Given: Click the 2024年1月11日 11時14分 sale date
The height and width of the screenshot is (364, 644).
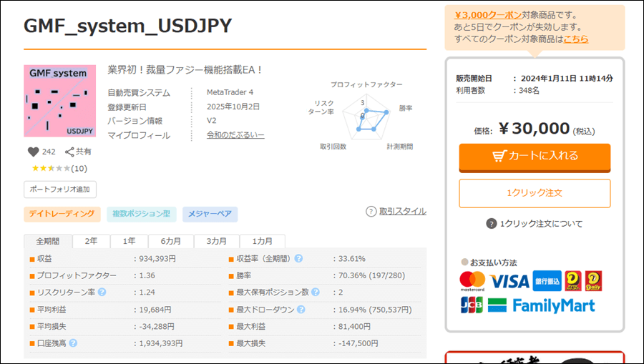Looking at the screenshot, I should pyautogui.click(x=567, y=79).
